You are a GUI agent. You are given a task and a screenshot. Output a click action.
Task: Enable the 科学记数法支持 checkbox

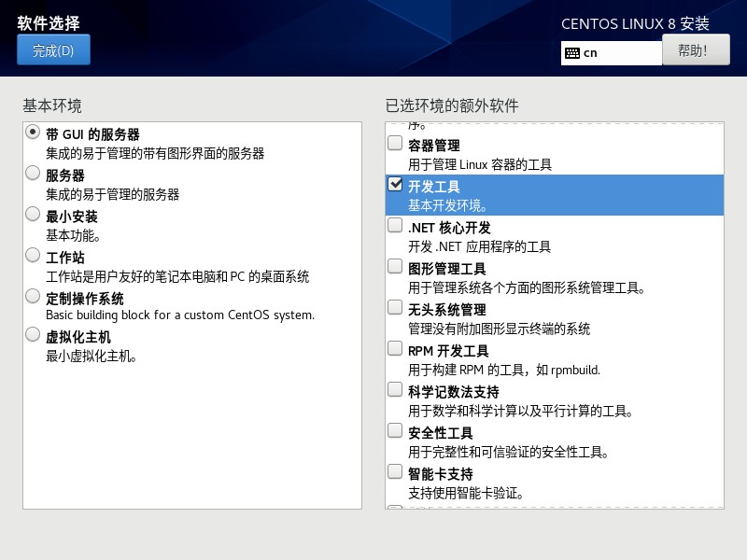pyautogui.click(x=395, y=390)
